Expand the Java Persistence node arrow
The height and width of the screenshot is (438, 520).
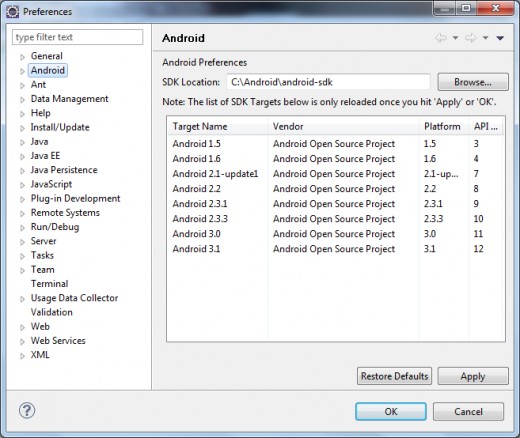22,171
